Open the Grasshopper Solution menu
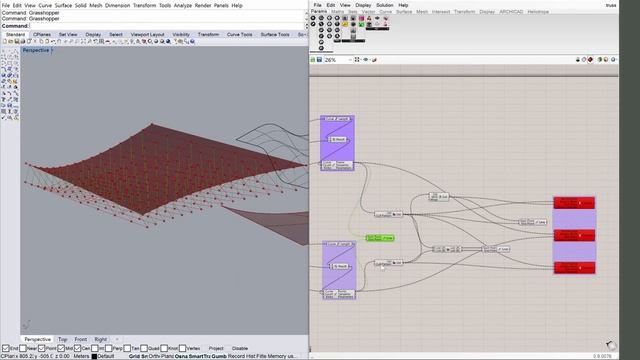Image resolution: width=640 pixels, height=360 pixels. point(384,5)
